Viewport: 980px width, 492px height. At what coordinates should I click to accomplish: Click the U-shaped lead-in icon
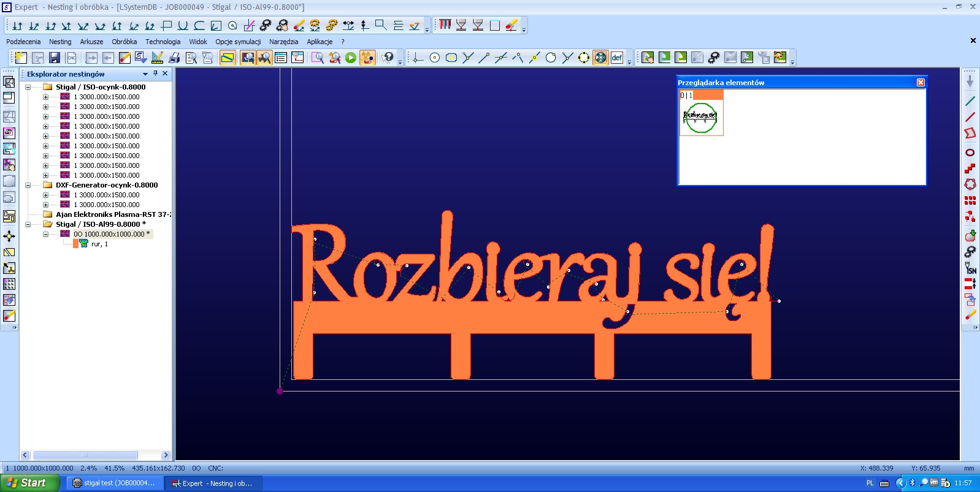click(x=183, y=25)
